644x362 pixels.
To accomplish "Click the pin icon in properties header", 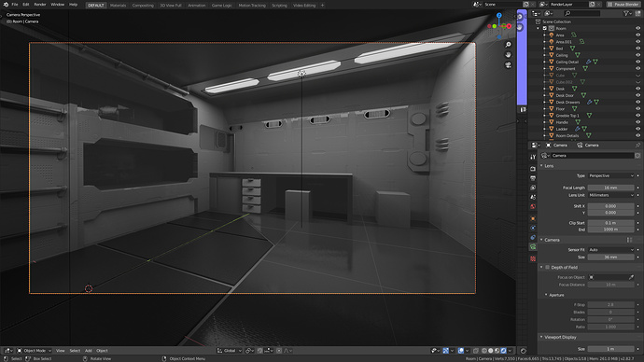I will tap(637, 146).
